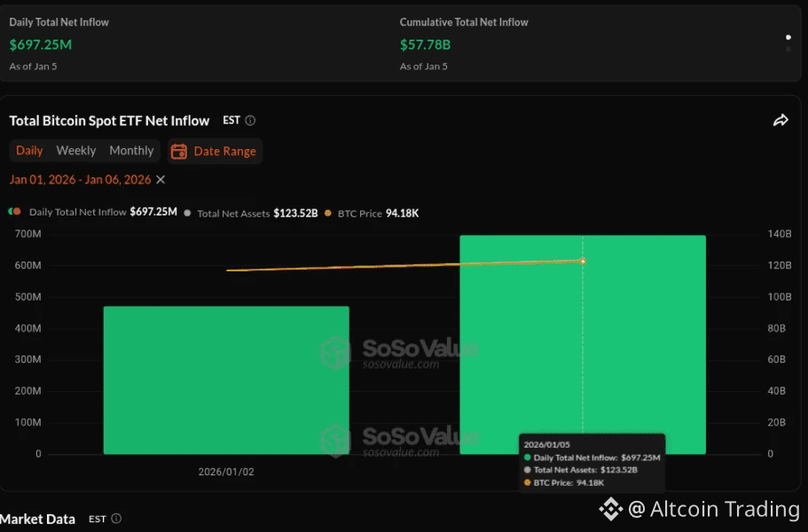Click the info icon next to EST in chart title
The image size is (808, 532).
coord(250,121)
